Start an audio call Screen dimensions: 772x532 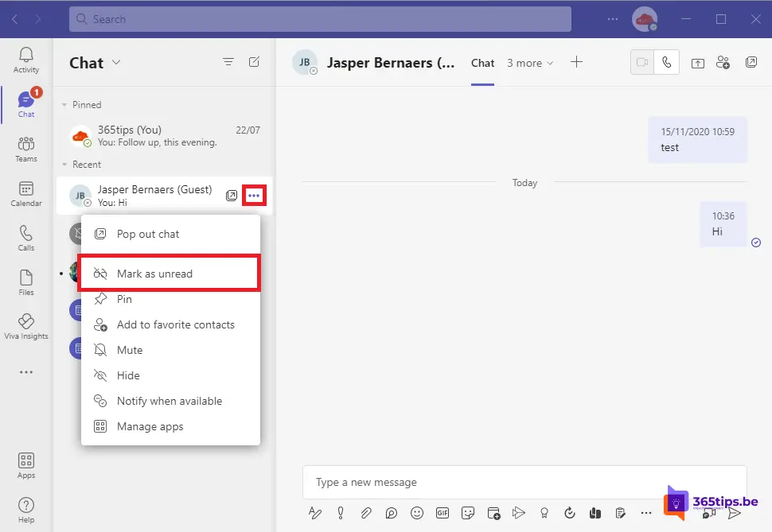click(x=667, y=62)
